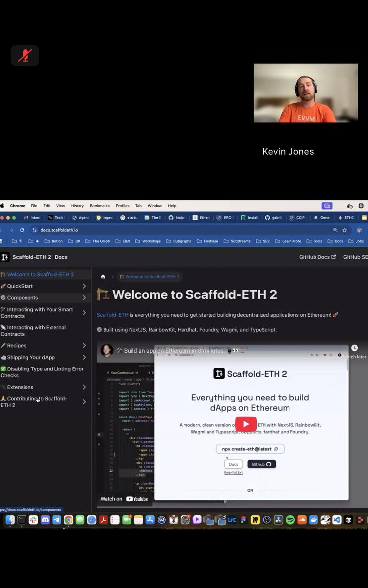Bookmark this page with the star icon

coord(344,230)
